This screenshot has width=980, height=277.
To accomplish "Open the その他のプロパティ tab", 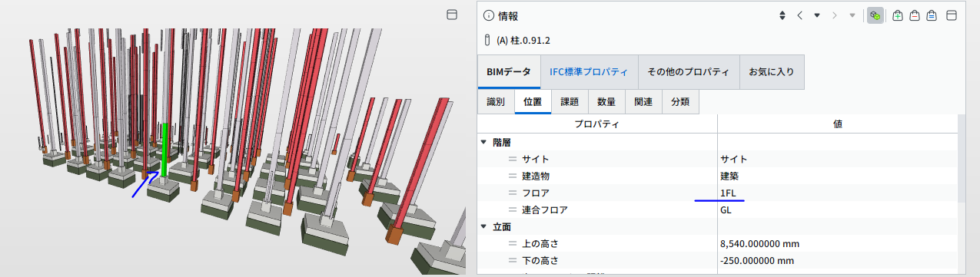I will (x=689, y=71).
